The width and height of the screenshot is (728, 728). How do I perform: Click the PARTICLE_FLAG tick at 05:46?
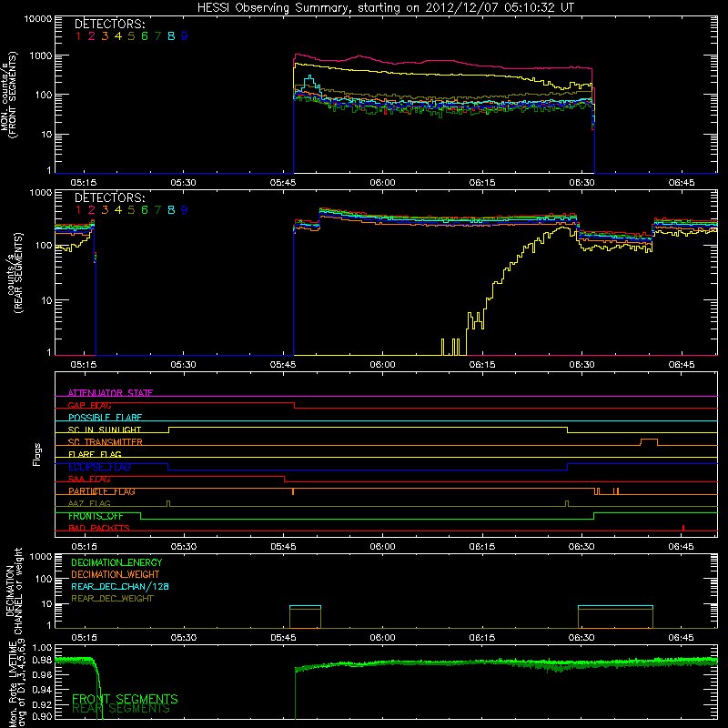(293, 491)
